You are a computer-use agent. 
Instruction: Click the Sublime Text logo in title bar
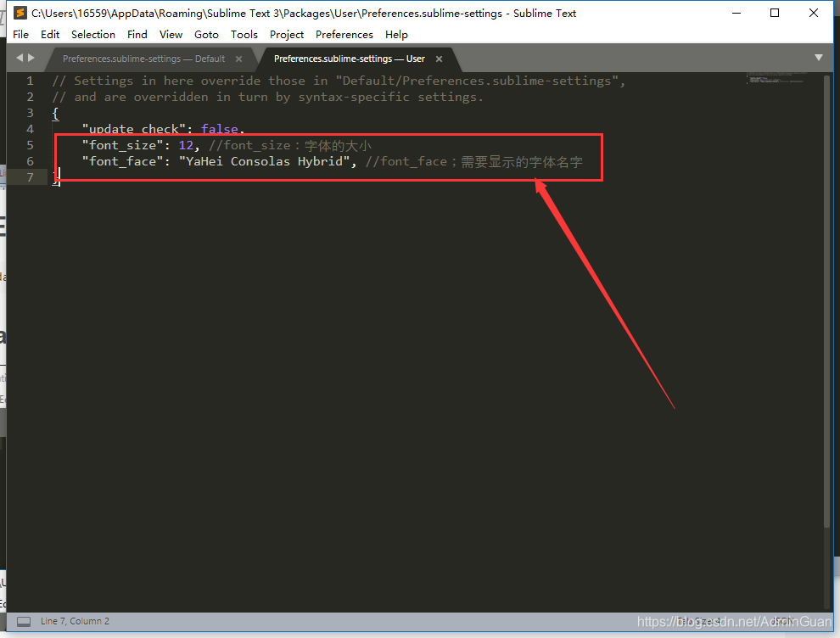[x=19, y=13]
